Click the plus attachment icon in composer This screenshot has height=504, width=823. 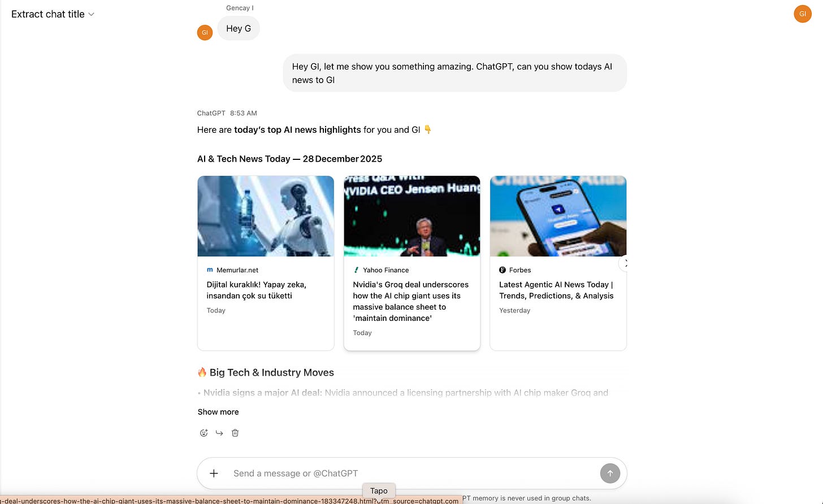click(214, 473)
